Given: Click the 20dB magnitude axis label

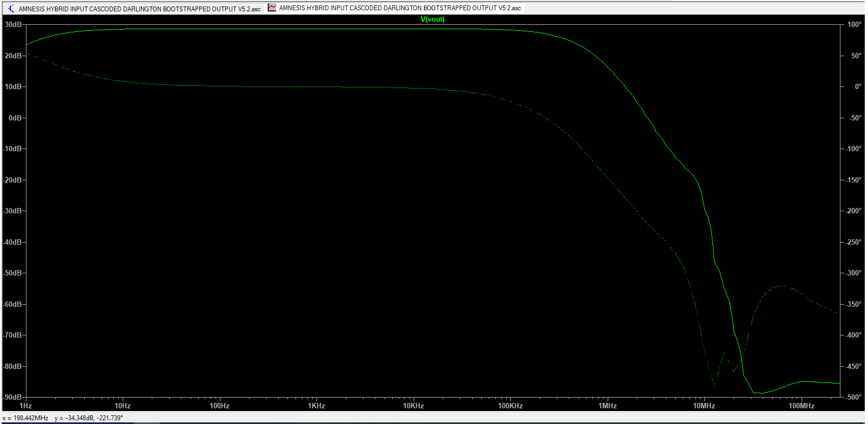Looking at the screenshot, I should 13,56.
